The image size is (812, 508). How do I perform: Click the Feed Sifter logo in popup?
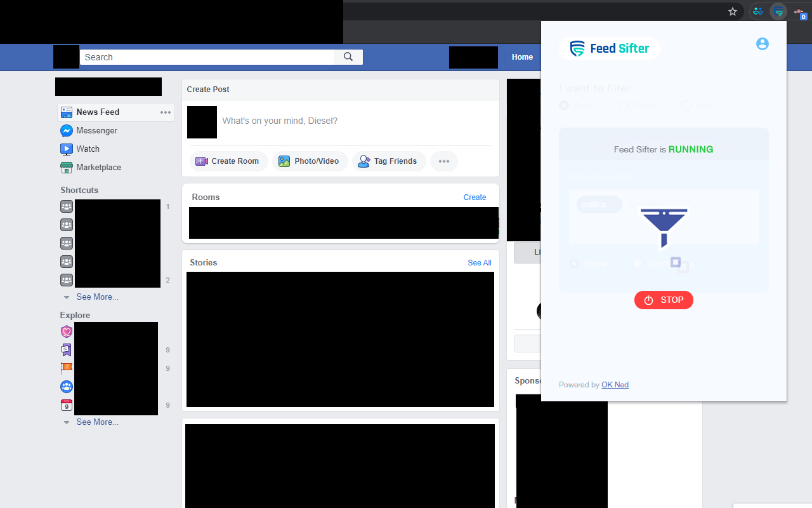[610, 48]
